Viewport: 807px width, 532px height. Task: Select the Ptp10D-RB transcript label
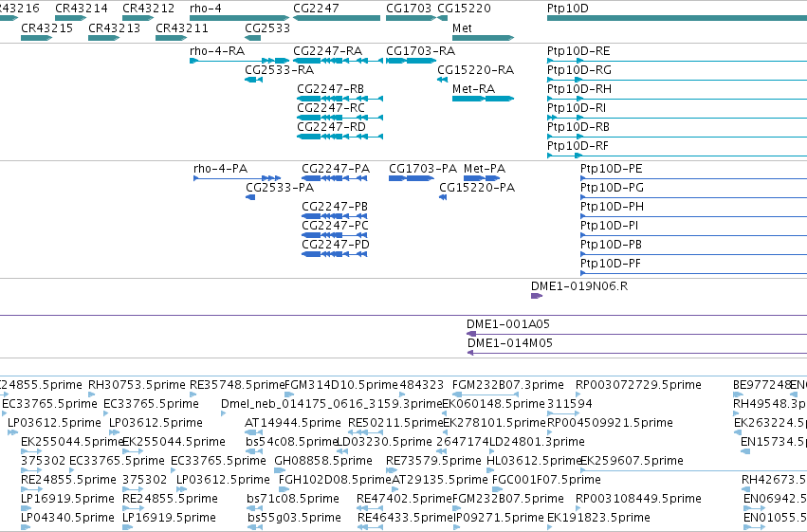click(578, 127)
